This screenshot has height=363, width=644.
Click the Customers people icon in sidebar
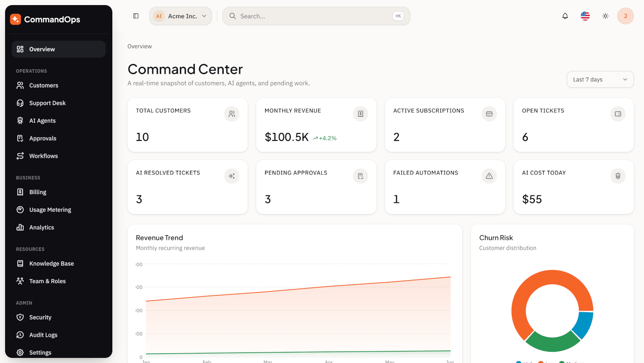(20, 85)
